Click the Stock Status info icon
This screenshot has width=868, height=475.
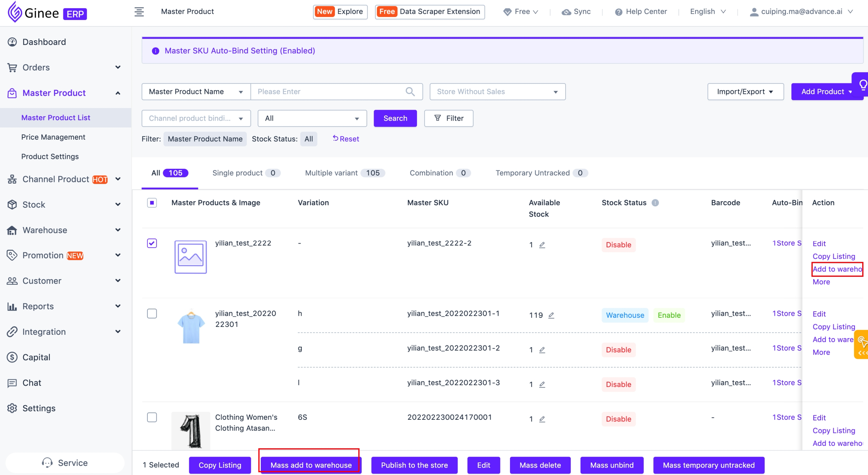tap(655, 203)
